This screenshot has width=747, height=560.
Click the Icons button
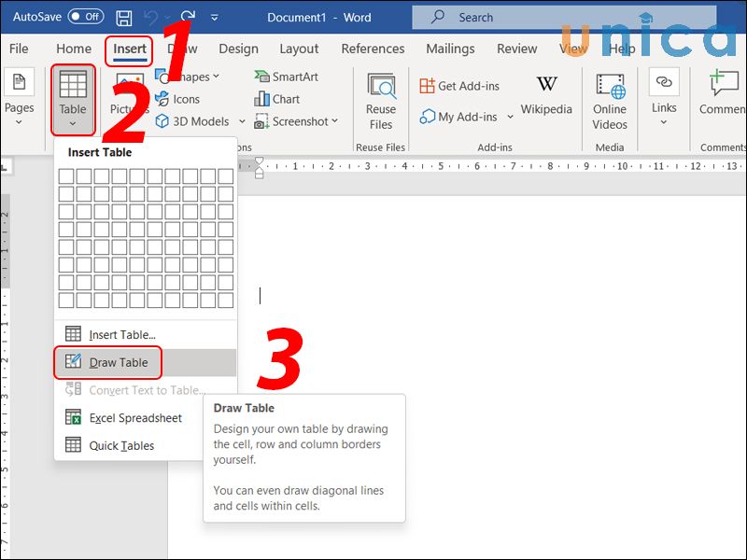[x=177, y=99]
